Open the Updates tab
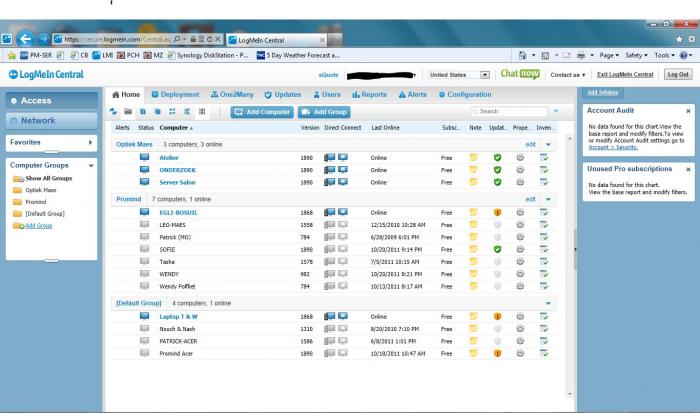The image size is (700, 413). coord(283,95)
